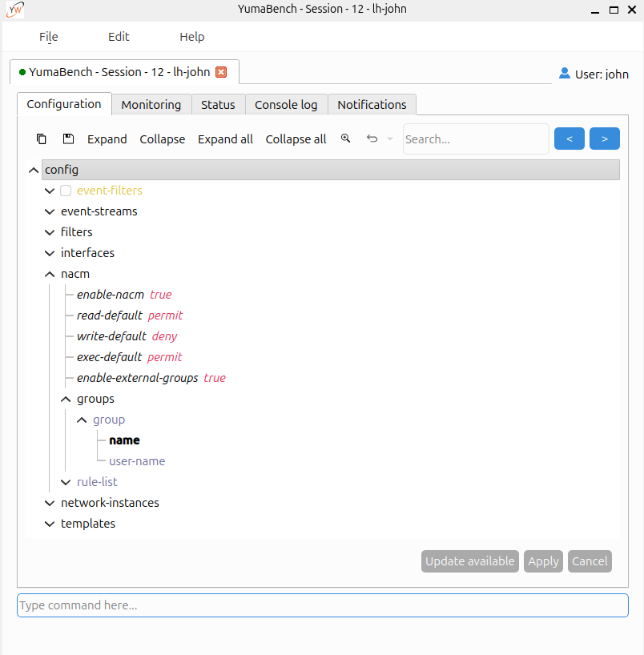The image size is (644, 655).
Task: Go to previous search result
Action: coord(570,139)
